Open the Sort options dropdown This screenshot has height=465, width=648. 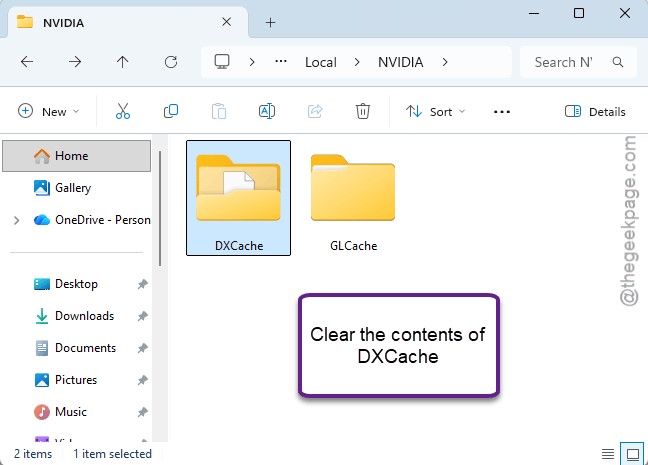tap(435, 112)
